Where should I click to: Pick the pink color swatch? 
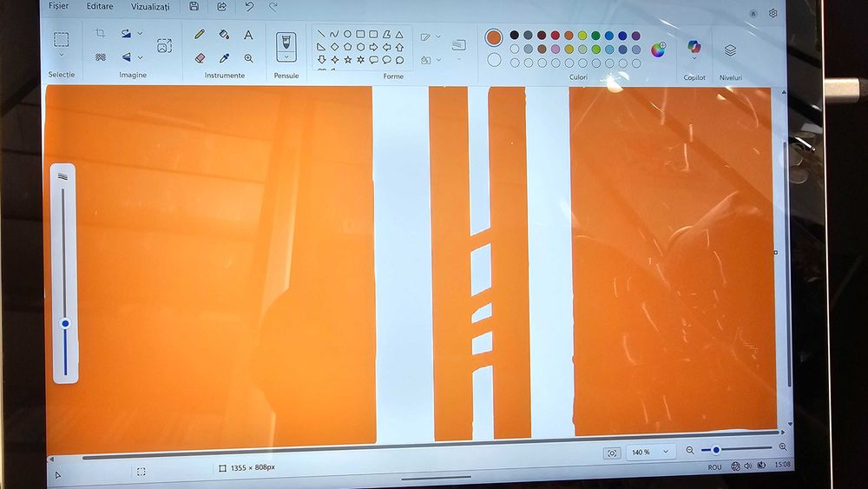click(x=556, y=50)
